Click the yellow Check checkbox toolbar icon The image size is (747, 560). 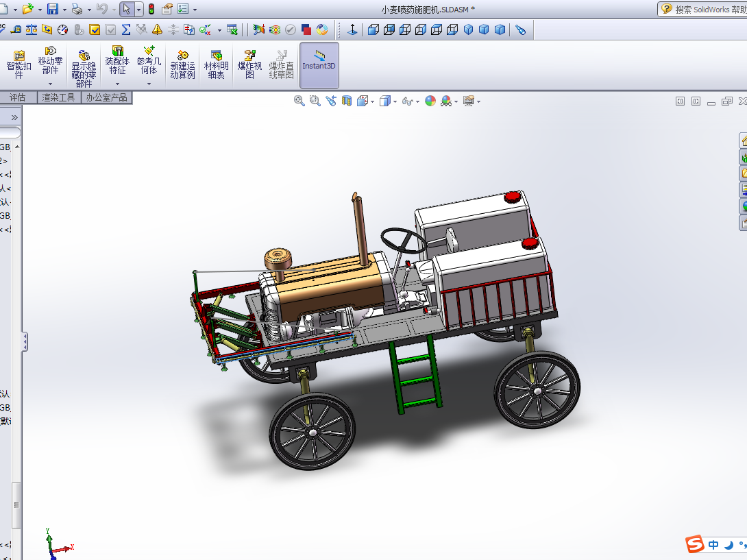(x=95, y=30)
